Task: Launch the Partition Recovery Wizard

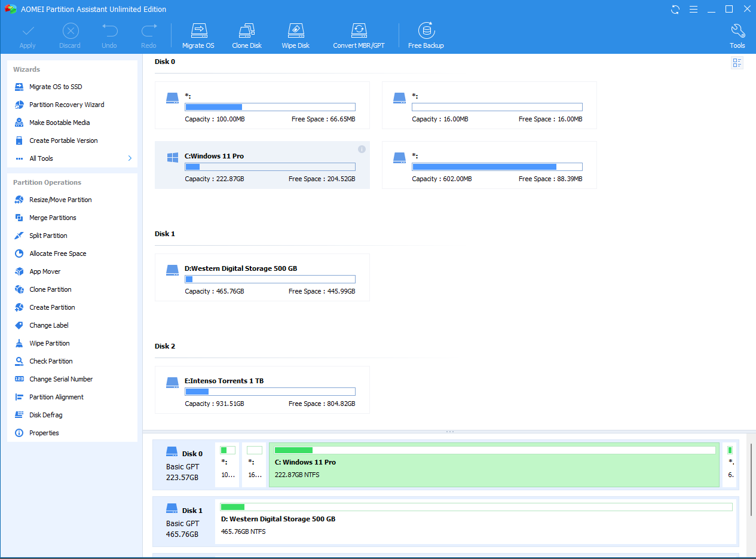Action: [66, 105]
